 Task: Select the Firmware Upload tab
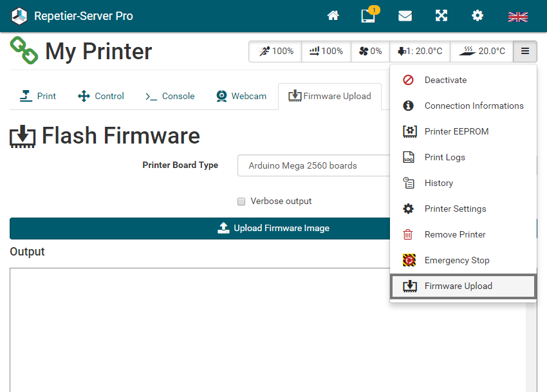(x=329, y=97)
